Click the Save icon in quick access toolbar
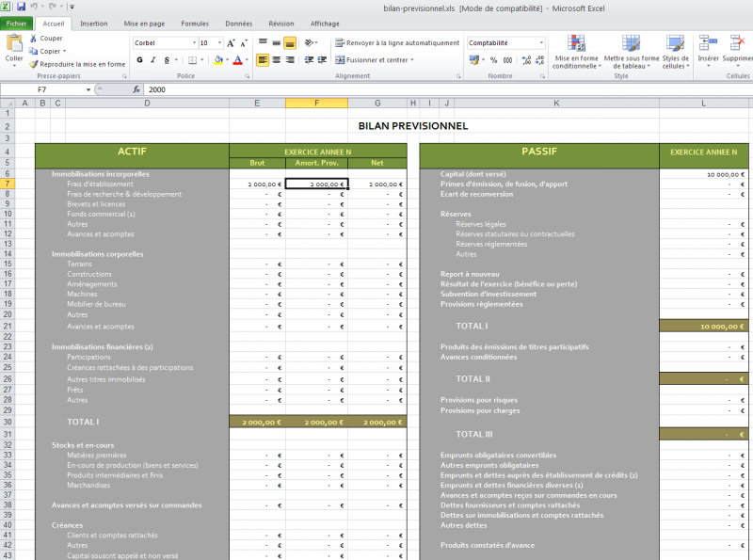This screenshot has width=753, height=560. click(21, 7)
